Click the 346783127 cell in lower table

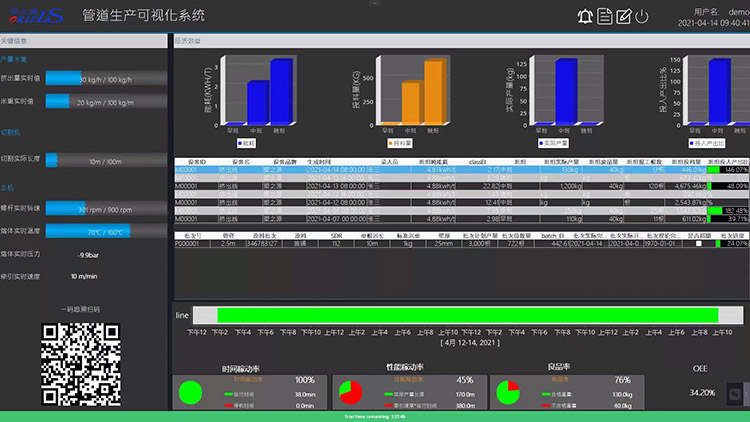[x=262, y=244]
